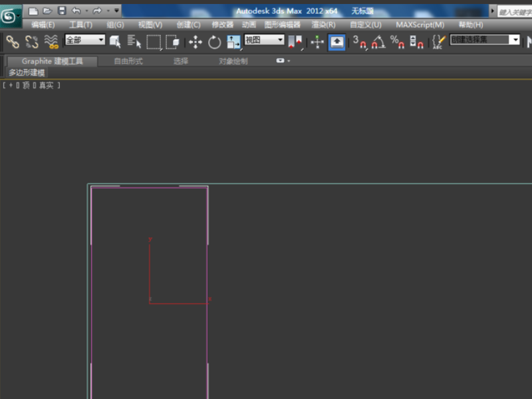Select the Bind to Space Warp tool
The width and height of the screenshot is (532, 399).
tap(51, 42)
